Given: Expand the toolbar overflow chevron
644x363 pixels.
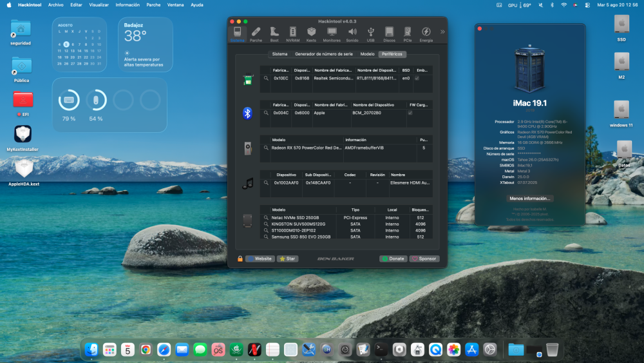Looking at the screenshot, I should [442, 32].
